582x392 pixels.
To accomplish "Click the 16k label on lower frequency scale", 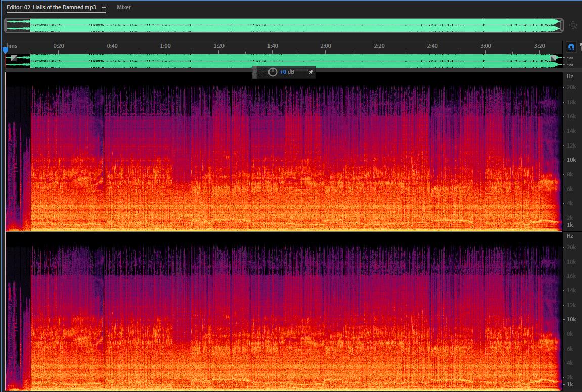I will (x=571, y=276).
